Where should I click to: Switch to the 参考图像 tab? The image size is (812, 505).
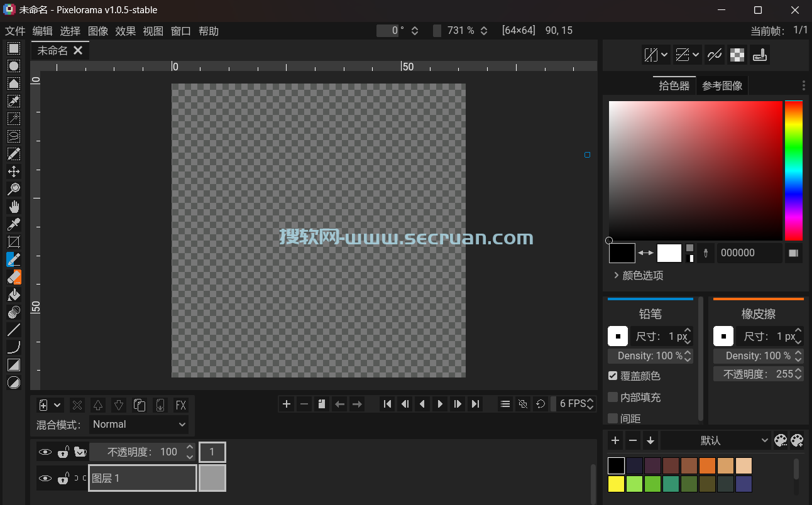coord(722,86)
